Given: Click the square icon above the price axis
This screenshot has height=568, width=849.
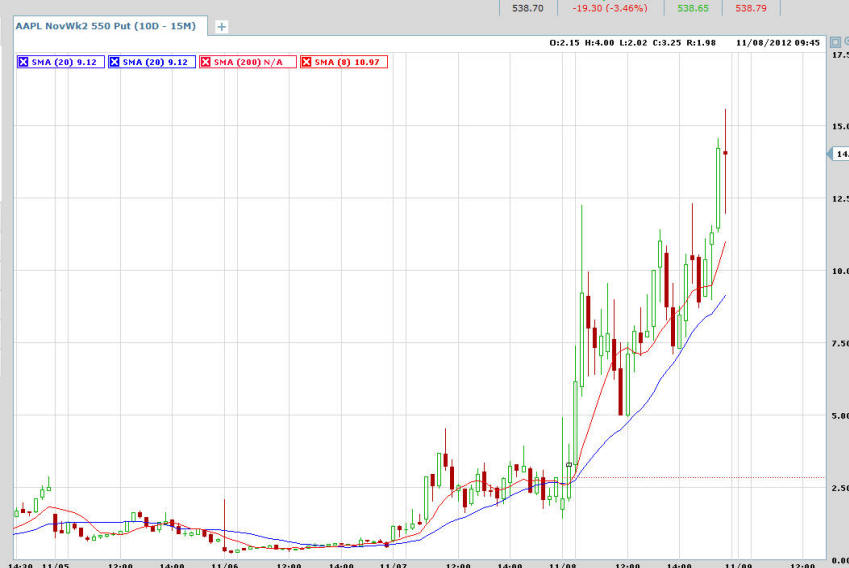Looking at the screenshot, I should tap(837, 43).
